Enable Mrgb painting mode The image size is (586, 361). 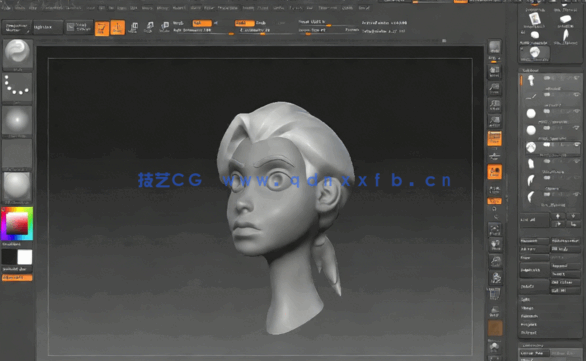click(x=178, y=23)
